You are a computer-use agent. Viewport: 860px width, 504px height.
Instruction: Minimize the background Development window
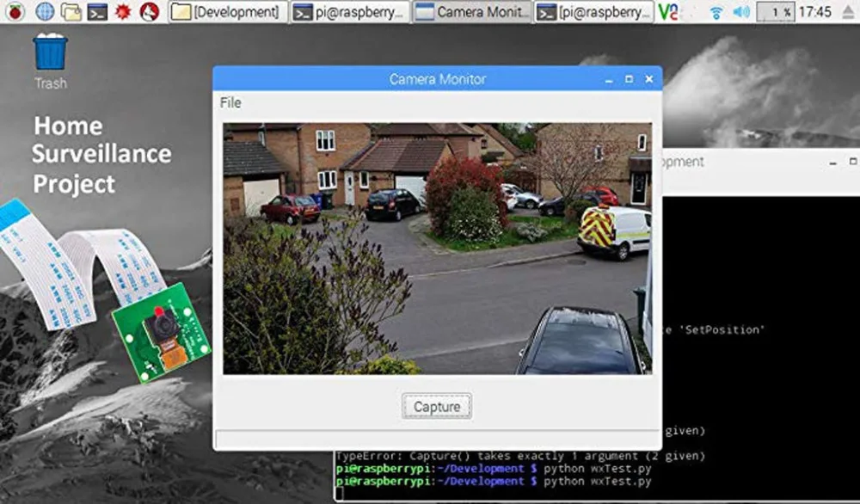click(x=833, y=162)
